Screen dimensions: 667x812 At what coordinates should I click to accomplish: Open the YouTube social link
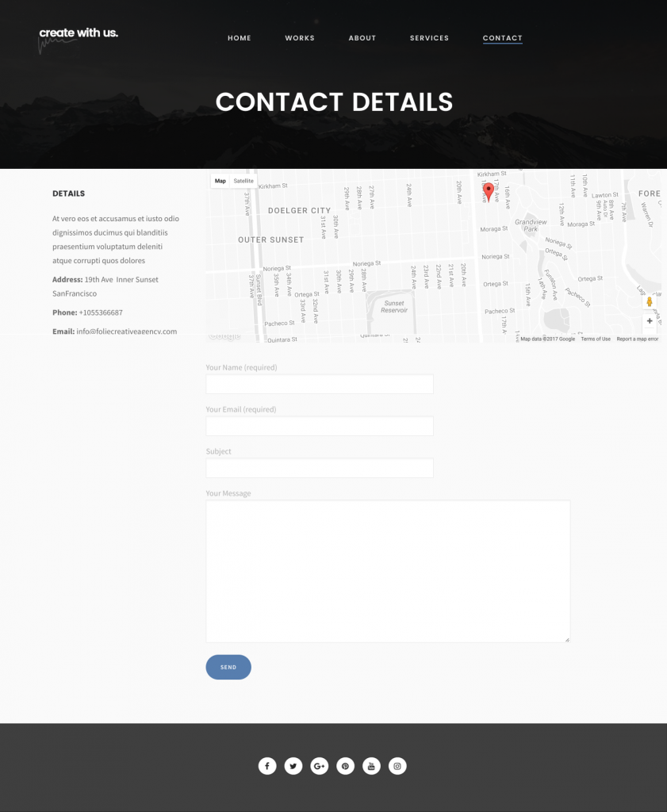click(371, 766)
